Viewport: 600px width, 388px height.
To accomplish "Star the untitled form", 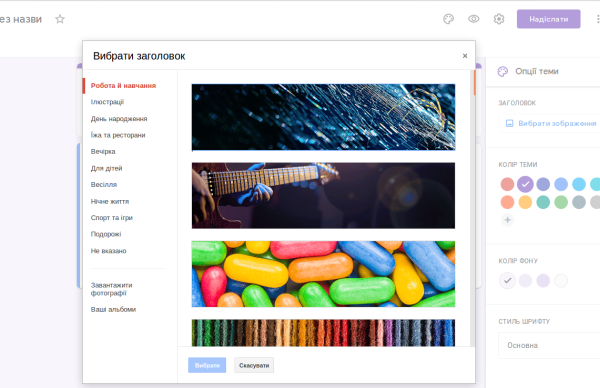I will pos(60,19).
